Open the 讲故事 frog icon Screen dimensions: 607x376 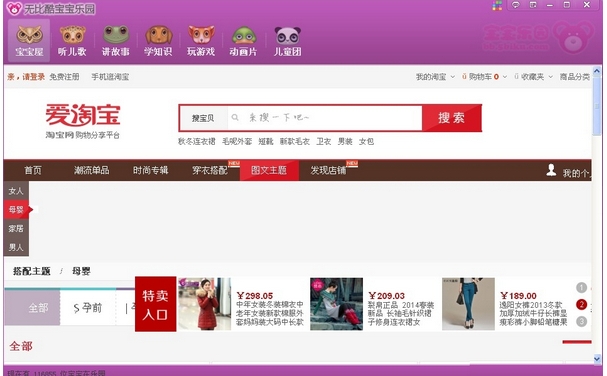pos(115,41)
